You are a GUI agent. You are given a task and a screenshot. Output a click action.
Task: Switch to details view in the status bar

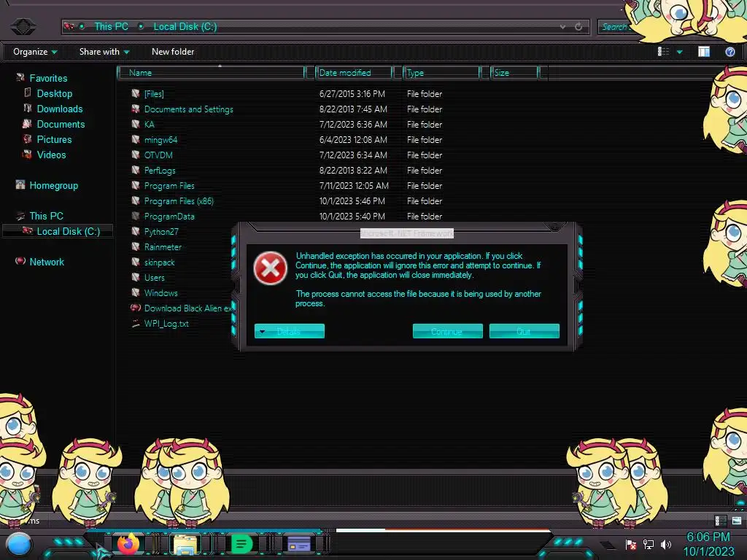click(x=721, y=521)
